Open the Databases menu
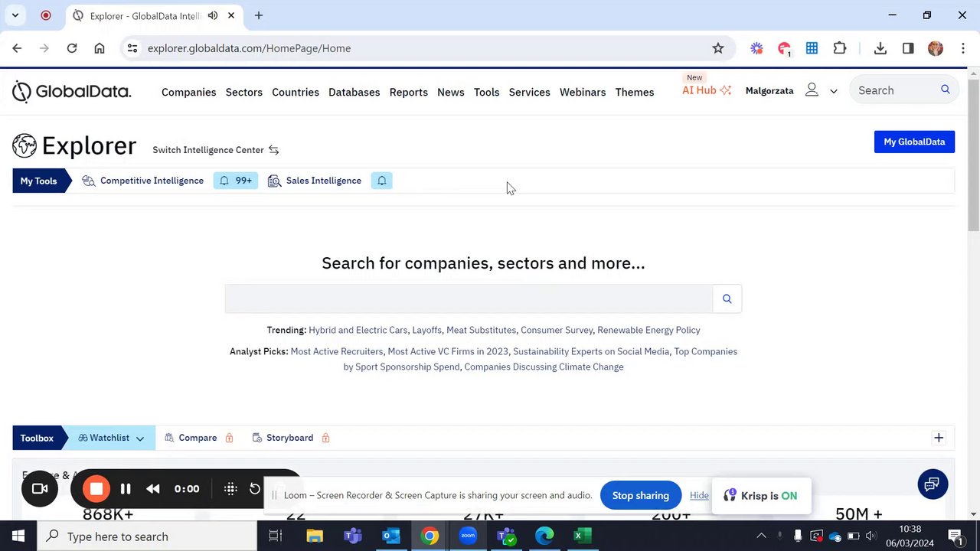 354,92
